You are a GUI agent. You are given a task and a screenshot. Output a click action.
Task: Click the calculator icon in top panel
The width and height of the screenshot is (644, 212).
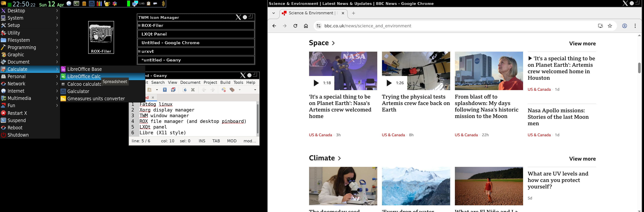(x=92, y=4)
